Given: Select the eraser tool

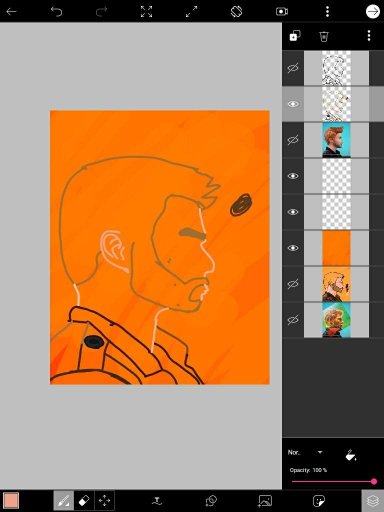Looking at the screenshot, I should [x=84, y=501].
